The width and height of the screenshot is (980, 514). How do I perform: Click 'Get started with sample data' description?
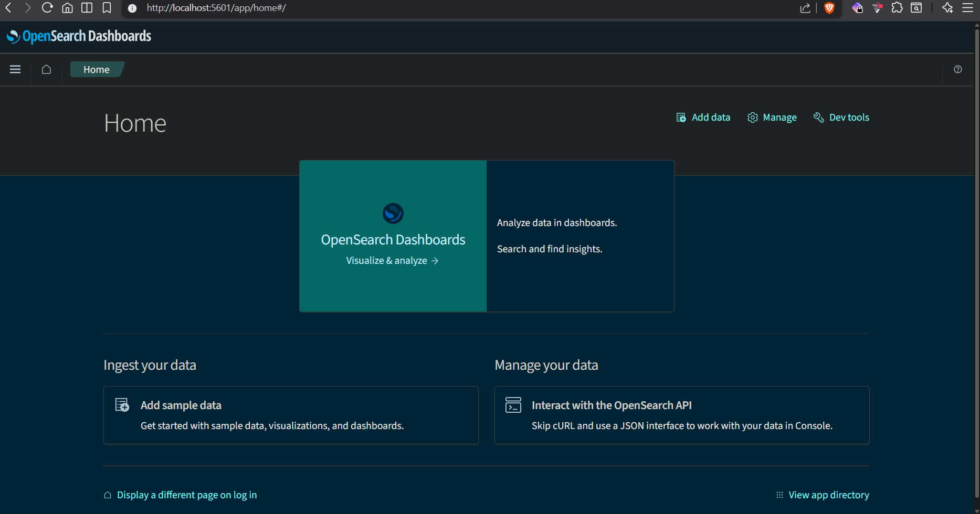272,426
